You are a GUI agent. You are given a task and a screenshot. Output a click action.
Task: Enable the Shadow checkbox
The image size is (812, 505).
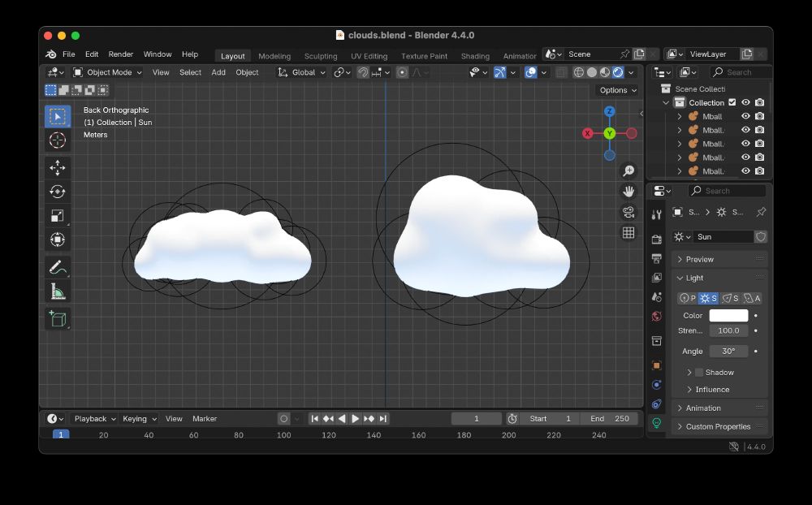699,373
